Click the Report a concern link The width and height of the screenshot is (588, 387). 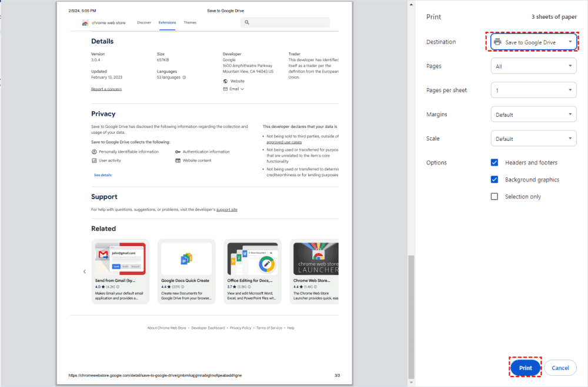coord(106,89)
